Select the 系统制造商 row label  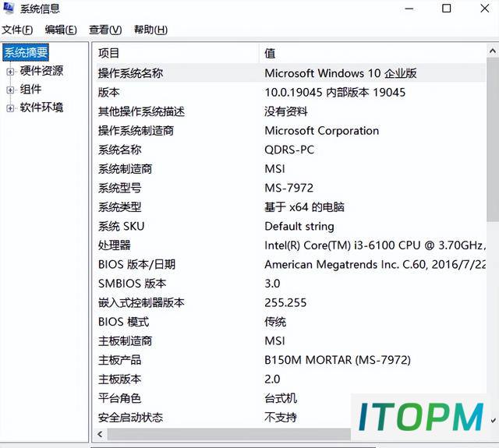125,169
